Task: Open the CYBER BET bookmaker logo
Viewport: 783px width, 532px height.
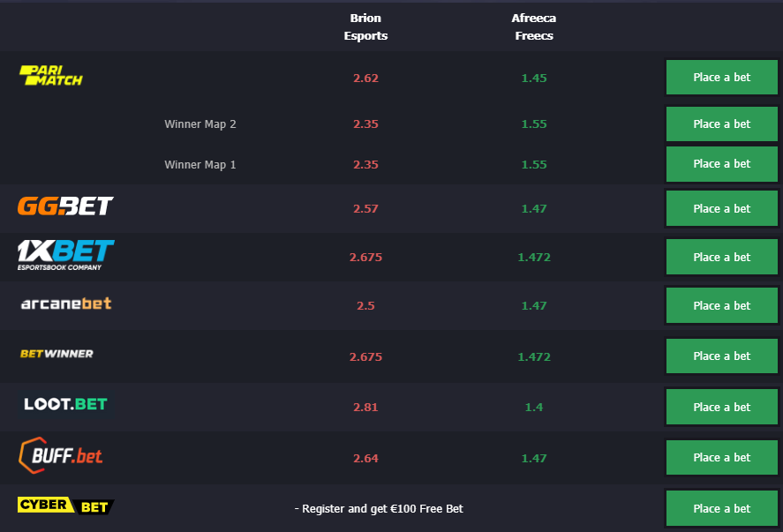Action: 66,506
